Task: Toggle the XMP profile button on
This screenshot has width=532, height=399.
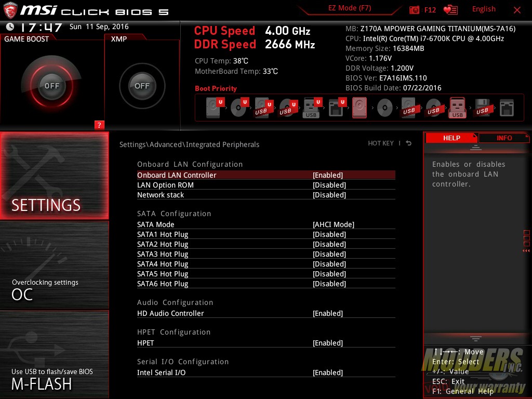Action: pos(142,86)
